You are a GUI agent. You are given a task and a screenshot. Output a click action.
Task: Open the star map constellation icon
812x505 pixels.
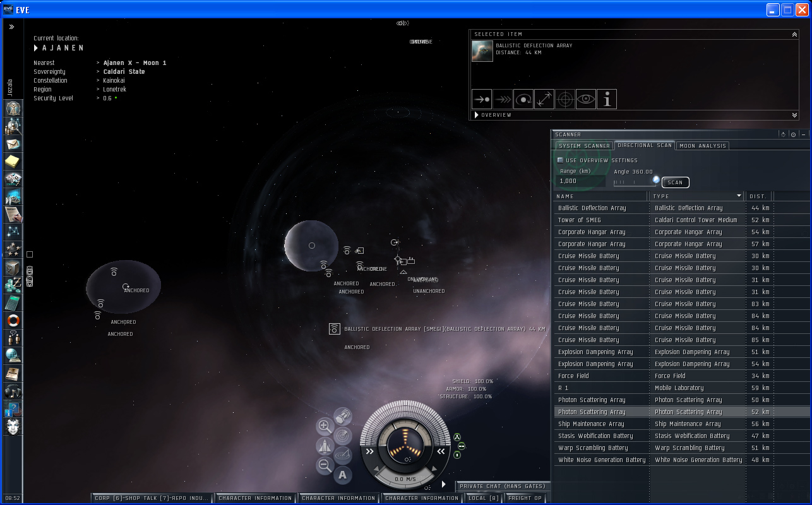tap(13, 232)
